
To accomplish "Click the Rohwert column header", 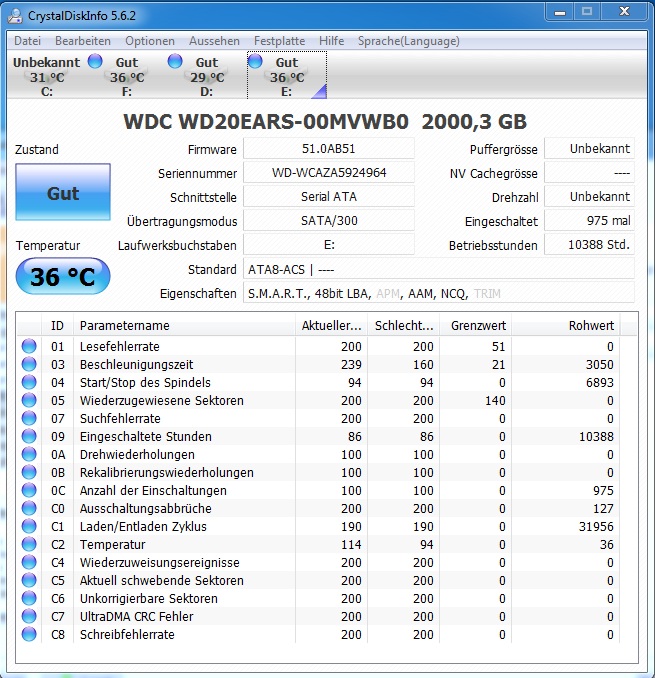I will pyautogui.click(x=566, y=326).
